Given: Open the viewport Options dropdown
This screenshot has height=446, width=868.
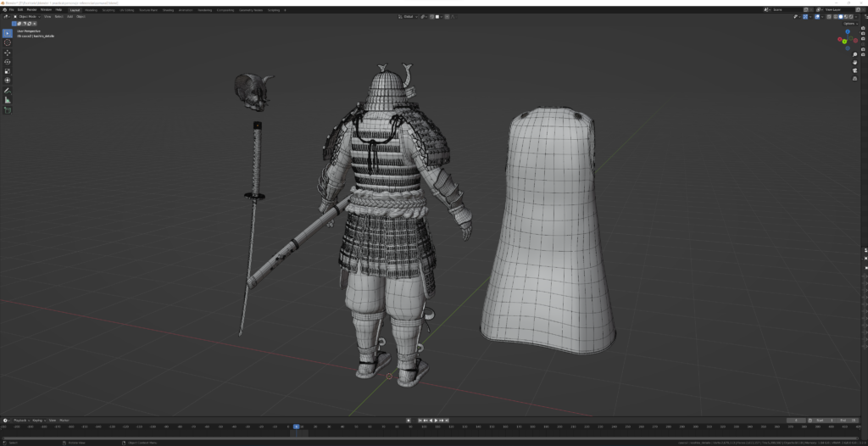Looking at the screenshot, I should [x=851, y=23].
